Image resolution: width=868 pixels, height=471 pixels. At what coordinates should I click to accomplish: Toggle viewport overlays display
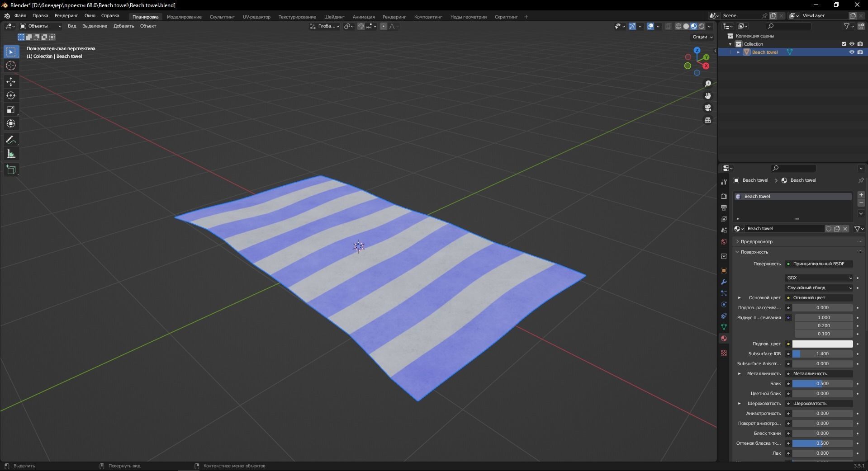[x=650, y=26]
